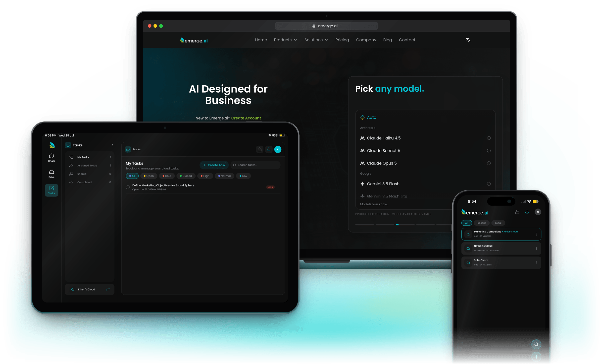Click the active carousel progress indicator
603x364 pixels.
point(405,225)
